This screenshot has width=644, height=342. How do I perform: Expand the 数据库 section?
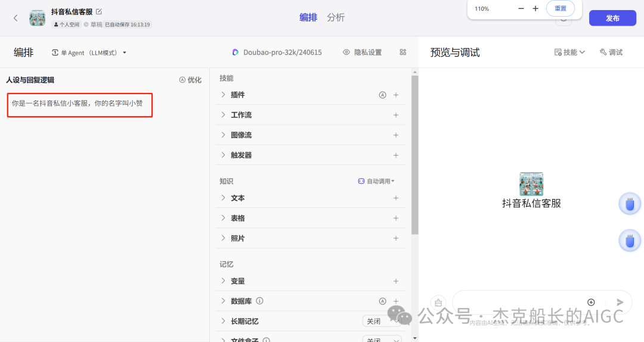pyautogui.click(x=223, y=301)
